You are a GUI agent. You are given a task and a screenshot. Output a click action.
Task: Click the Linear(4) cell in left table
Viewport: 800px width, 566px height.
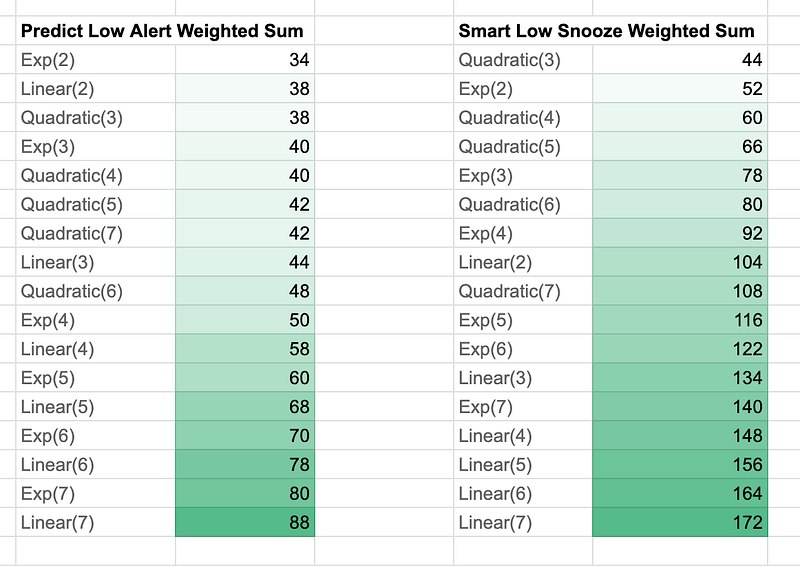coord(95,349)
